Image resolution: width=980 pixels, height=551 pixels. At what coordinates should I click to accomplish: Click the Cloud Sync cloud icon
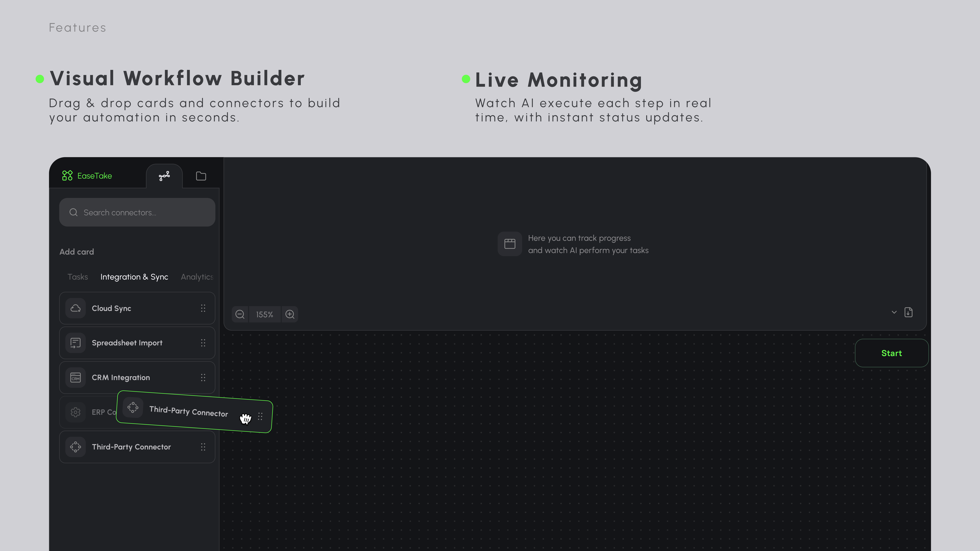pos(75,308)
